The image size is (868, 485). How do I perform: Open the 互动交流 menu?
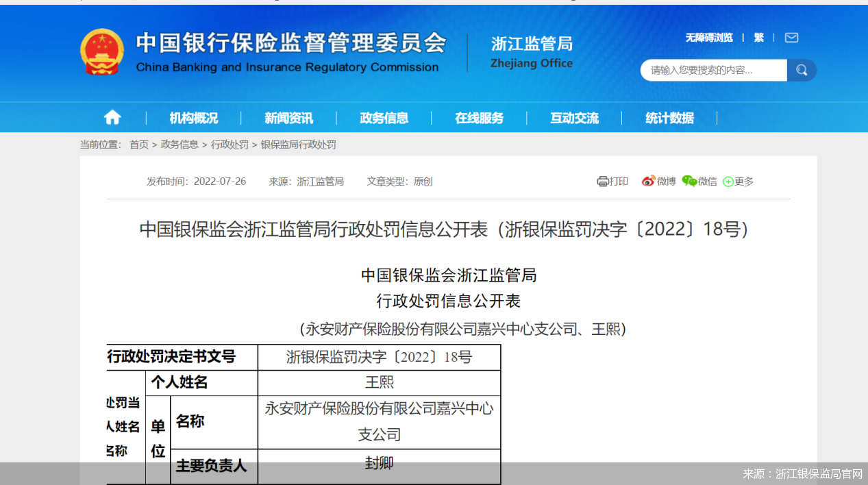[574, 118]
